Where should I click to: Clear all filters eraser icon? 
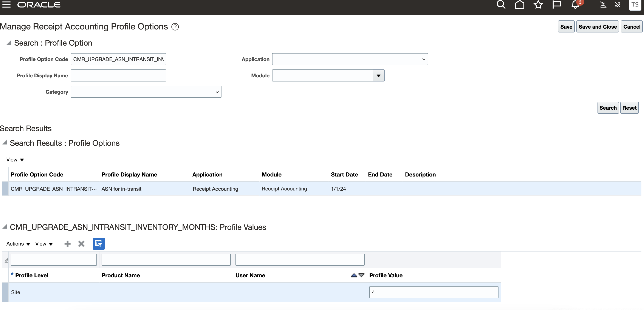(x=6, y=260)
